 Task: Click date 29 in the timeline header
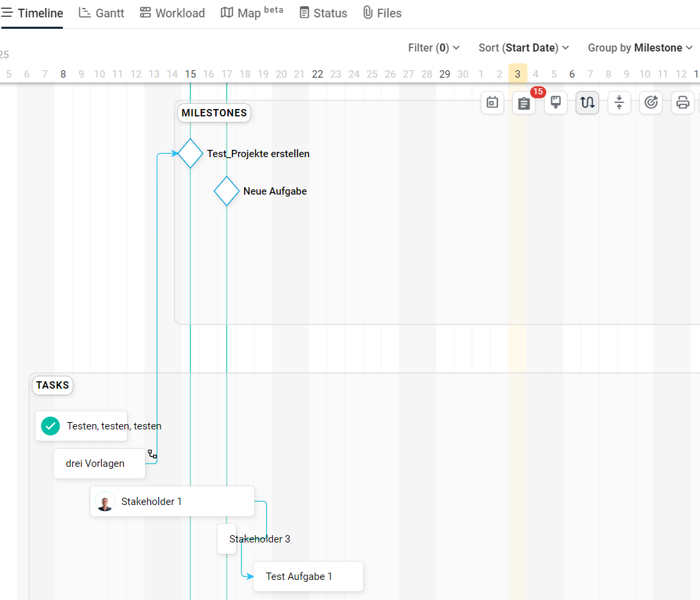[x=445, y=74]
